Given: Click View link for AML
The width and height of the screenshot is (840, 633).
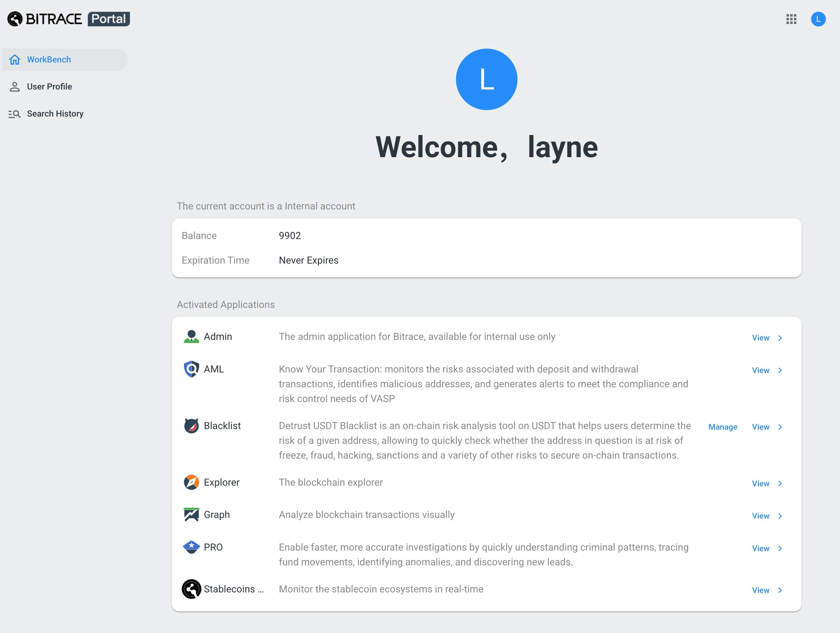Looking at the screenshot, I should [x=761, y=370].
